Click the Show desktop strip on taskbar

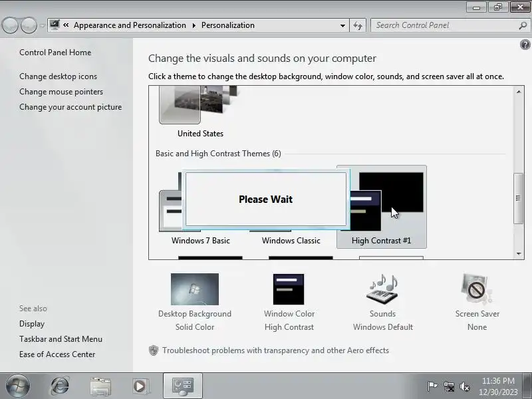(528, 386)
